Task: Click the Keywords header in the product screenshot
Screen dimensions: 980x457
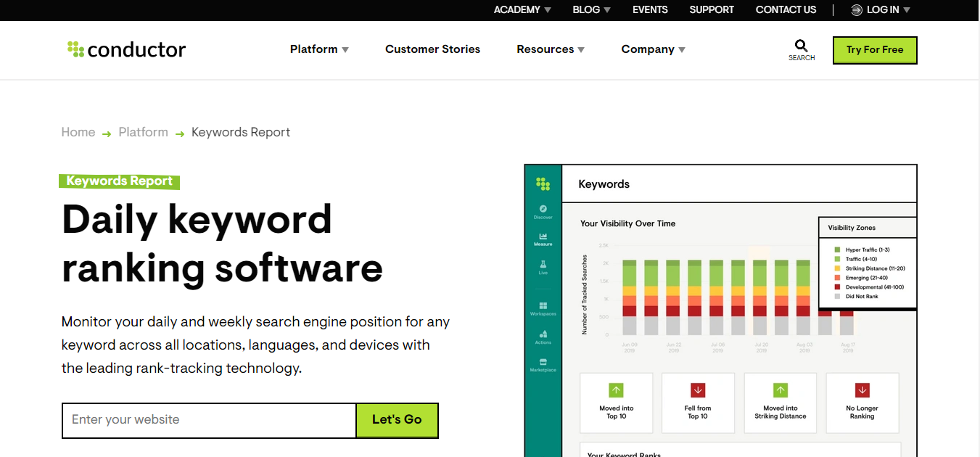Action: 604,184
